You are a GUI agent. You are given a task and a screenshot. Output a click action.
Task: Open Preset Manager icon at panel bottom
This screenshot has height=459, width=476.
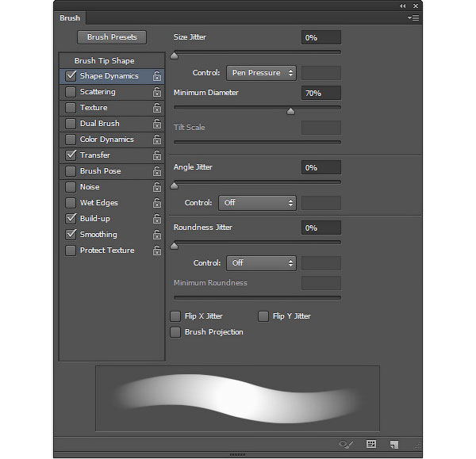pos(371,444)
